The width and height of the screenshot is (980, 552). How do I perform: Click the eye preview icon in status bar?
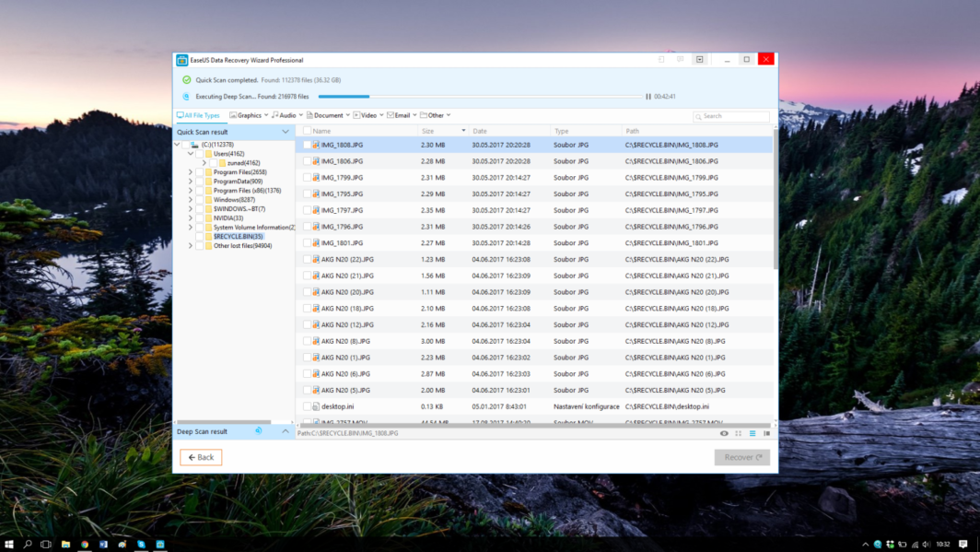tap(724, 433)
